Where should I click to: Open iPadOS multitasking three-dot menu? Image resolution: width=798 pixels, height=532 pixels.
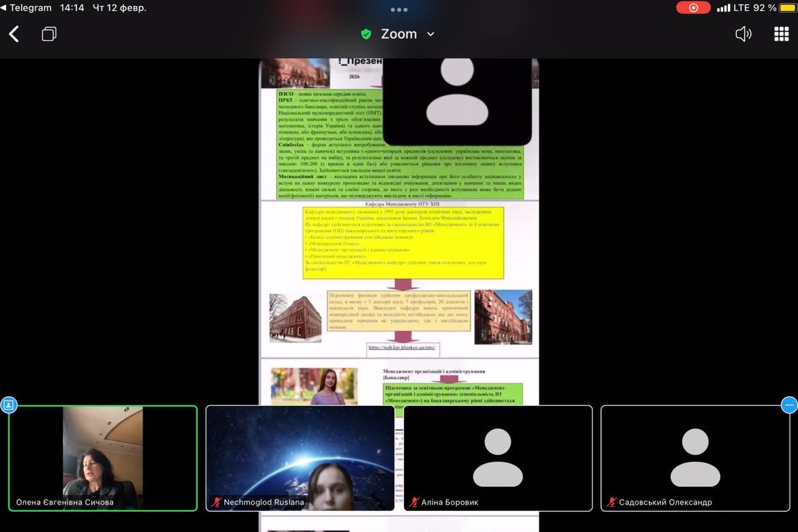pos(399,10)
